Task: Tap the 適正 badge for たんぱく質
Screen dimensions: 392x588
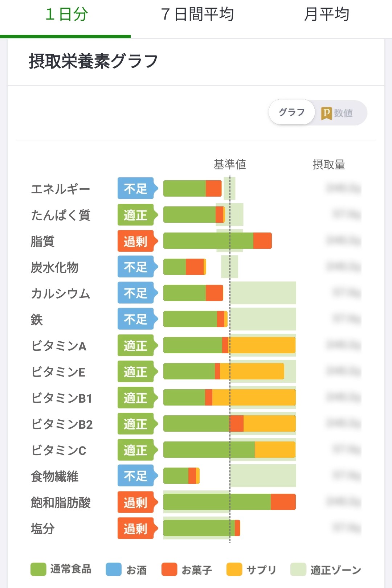Action: (x=138, y=215)
